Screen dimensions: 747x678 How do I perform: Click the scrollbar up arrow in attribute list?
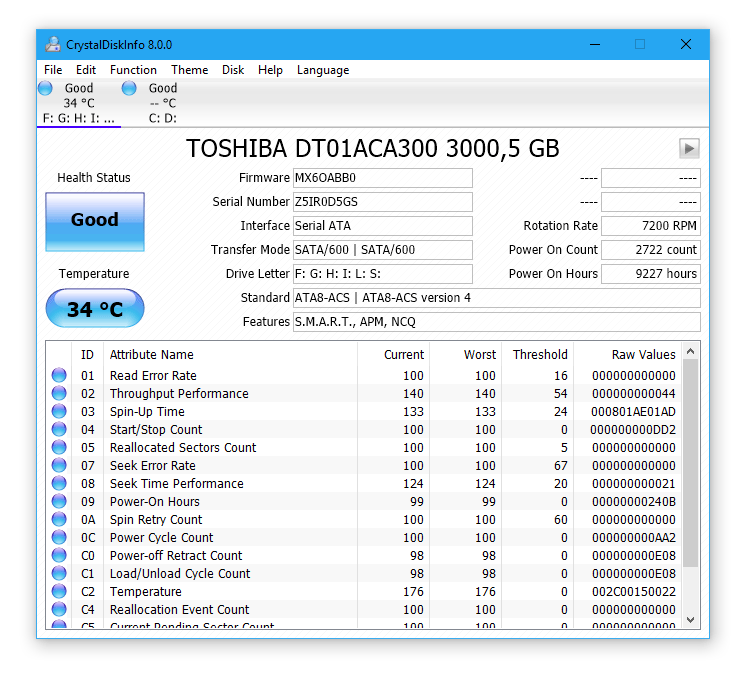(690, 351)
